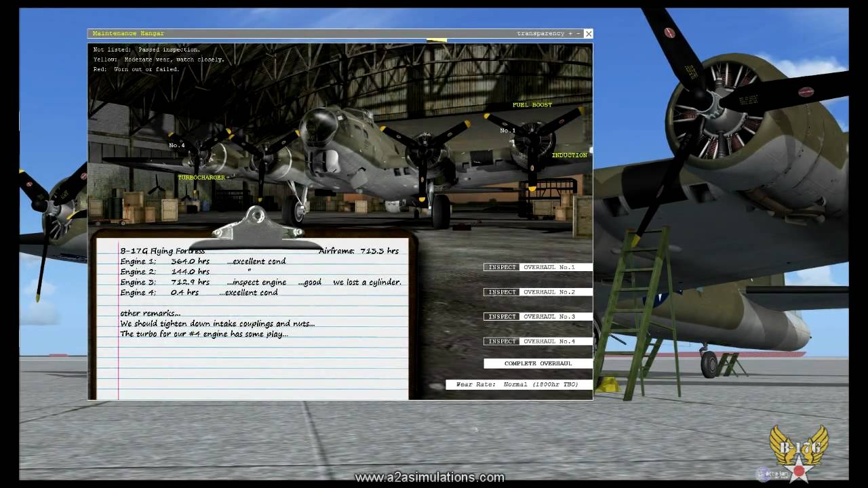The width and height of the screenshot is (868, 488).
Task: Click the www.a2asimulations.com link
Action: point(429,477)
